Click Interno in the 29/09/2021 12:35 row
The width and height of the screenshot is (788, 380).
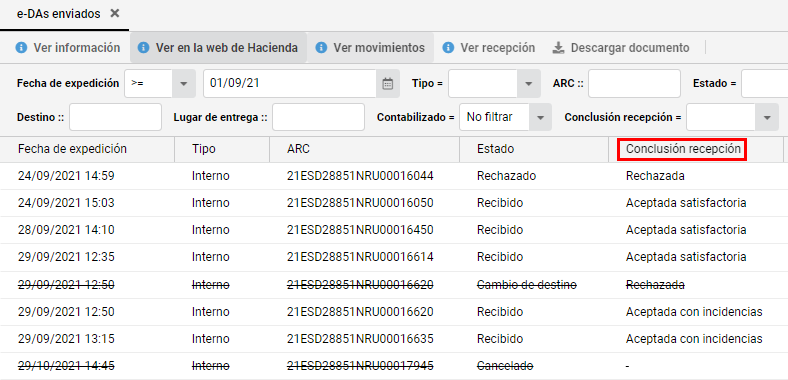click(x=211, y=257)
